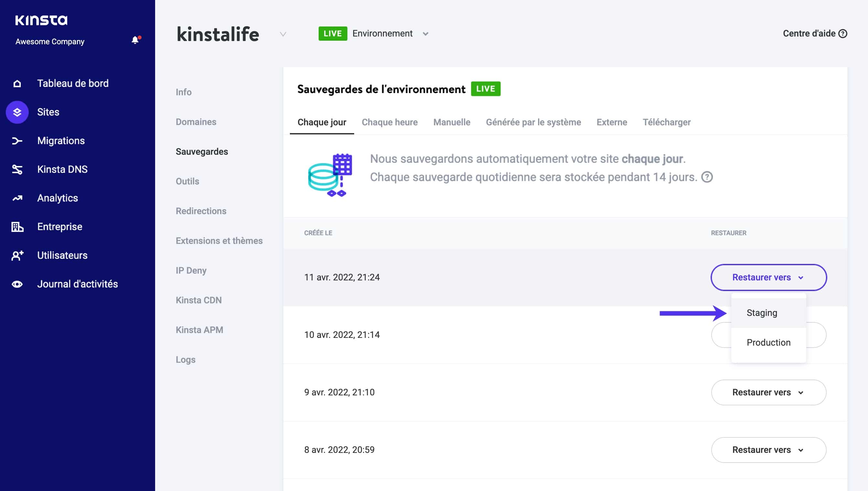Click the green LIVE environment badge
Image resolution: width=868 pixels, height=491 pixels.
pyautogui.click(x=333, y=33)
